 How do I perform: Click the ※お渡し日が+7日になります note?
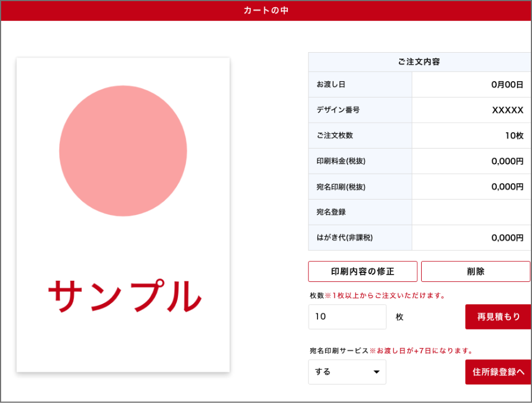point(421,350)
